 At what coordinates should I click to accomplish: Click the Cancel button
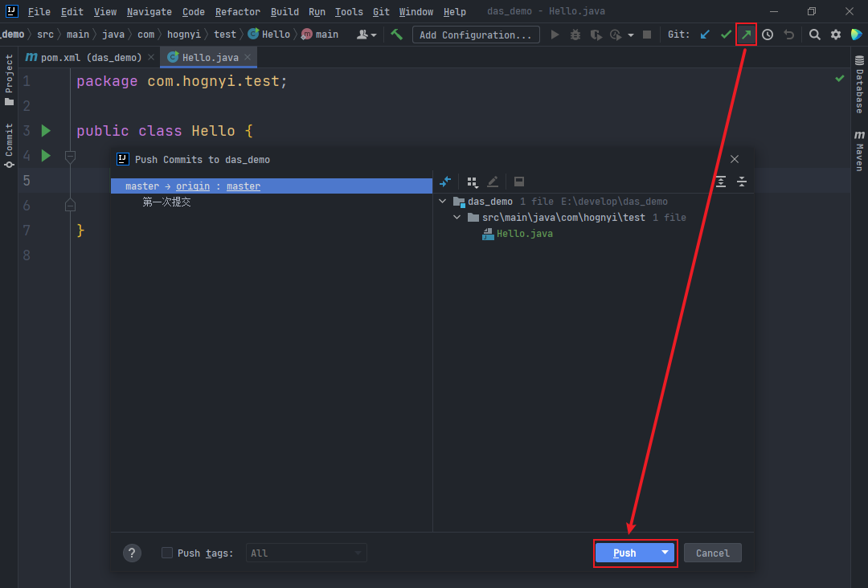click(x=712, y=553)
